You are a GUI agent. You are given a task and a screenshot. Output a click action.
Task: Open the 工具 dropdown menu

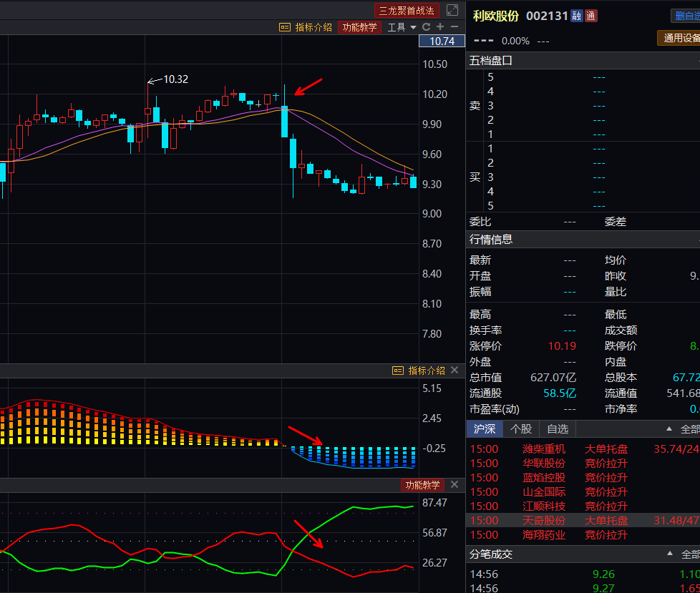click(402, 27)
